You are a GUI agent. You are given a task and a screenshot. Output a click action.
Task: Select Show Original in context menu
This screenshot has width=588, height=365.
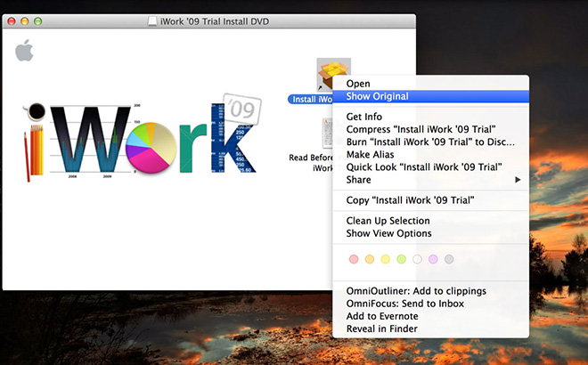click(431, 96)
